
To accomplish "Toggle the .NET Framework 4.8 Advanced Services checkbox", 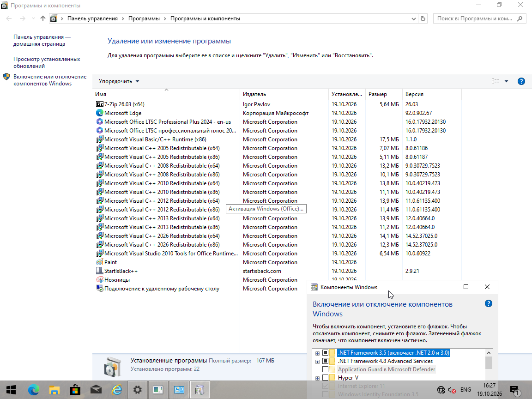I will pyautogui.click(x=325, y=361).
